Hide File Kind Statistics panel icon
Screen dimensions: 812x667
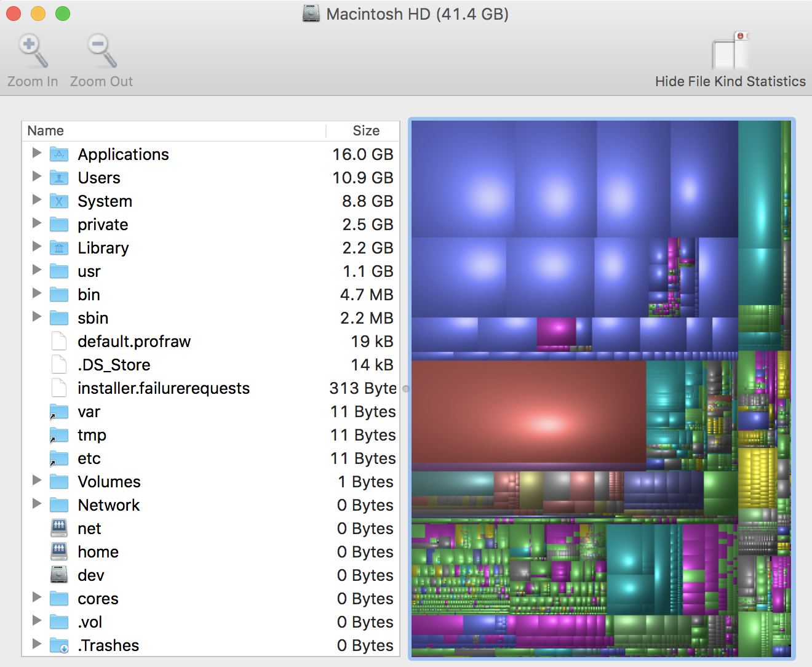(x=730, y=52)
